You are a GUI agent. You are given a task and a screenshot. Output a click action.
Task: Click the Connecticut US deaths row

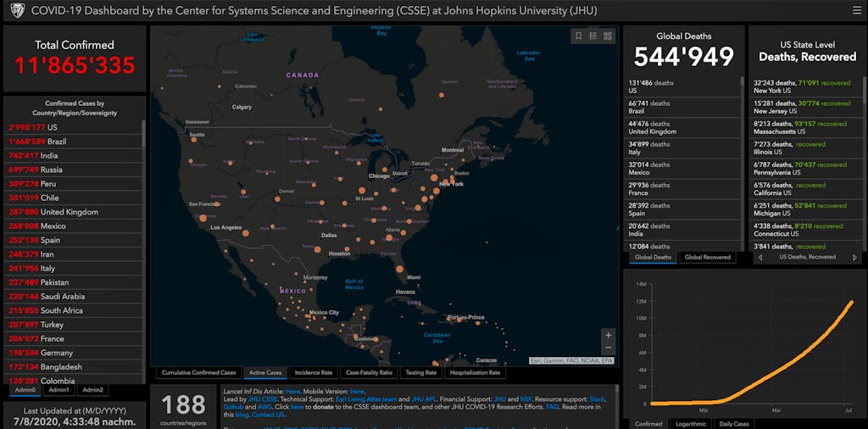[x=805, y=231]
